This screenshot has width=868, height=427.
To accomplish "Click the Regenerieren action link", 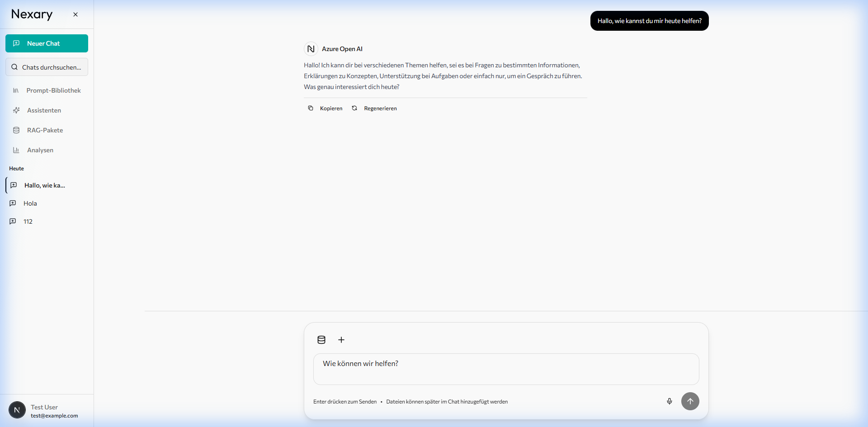I will [381, 108].
